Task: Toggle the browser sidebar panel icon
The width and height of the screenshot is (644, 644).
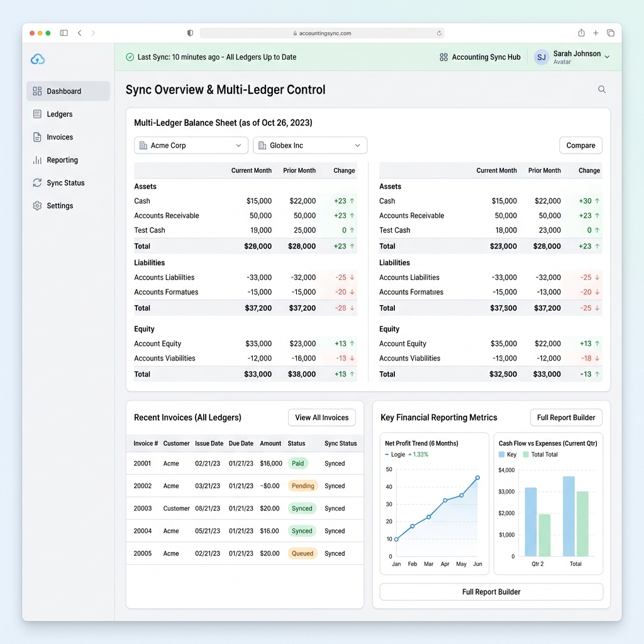Action: pyautogui.click(x=64, y=33)
